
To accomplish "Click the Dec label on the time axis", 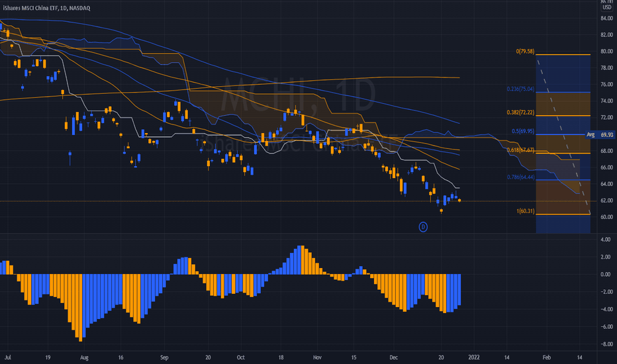I will click(x=394, y=357).
